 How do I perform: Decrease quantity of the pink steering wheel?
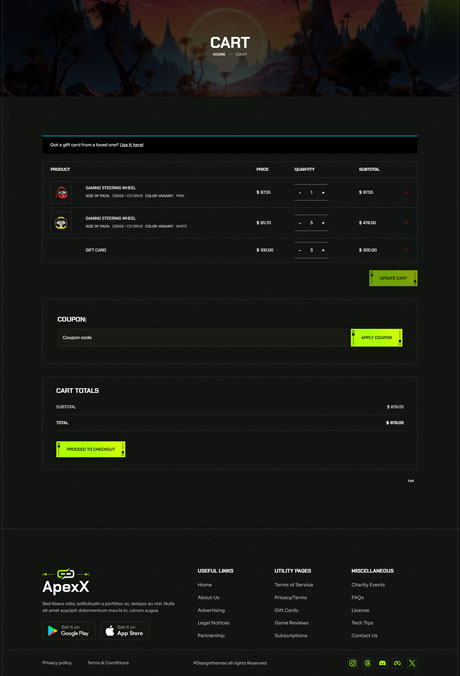pyautogui.click(x=300, y=193)
